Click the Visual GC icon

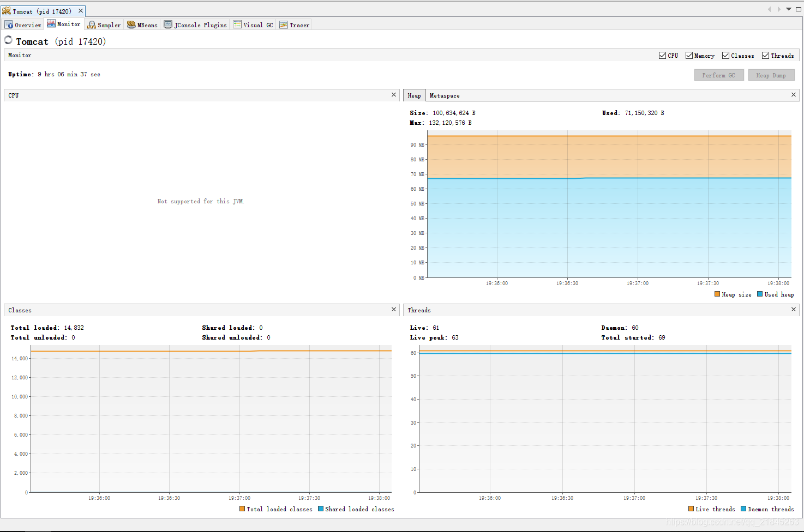tap(237, 25)
